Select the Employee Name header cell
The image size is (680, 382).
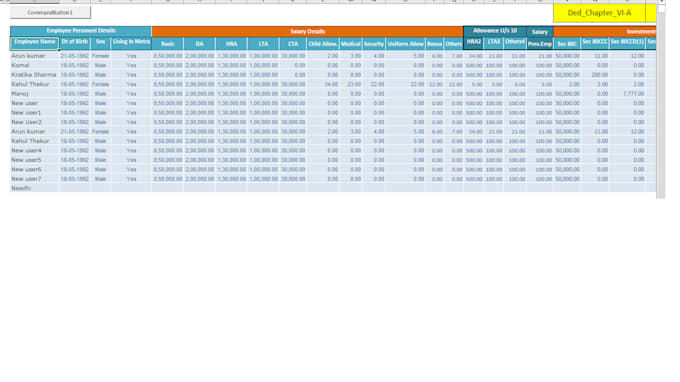point(34,43)
